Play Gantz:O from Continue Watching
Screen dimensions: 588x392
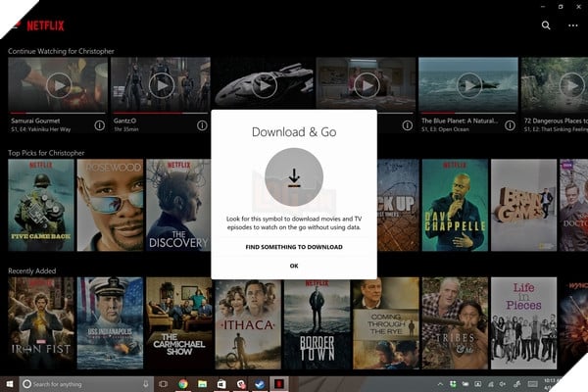pos(162,85)
